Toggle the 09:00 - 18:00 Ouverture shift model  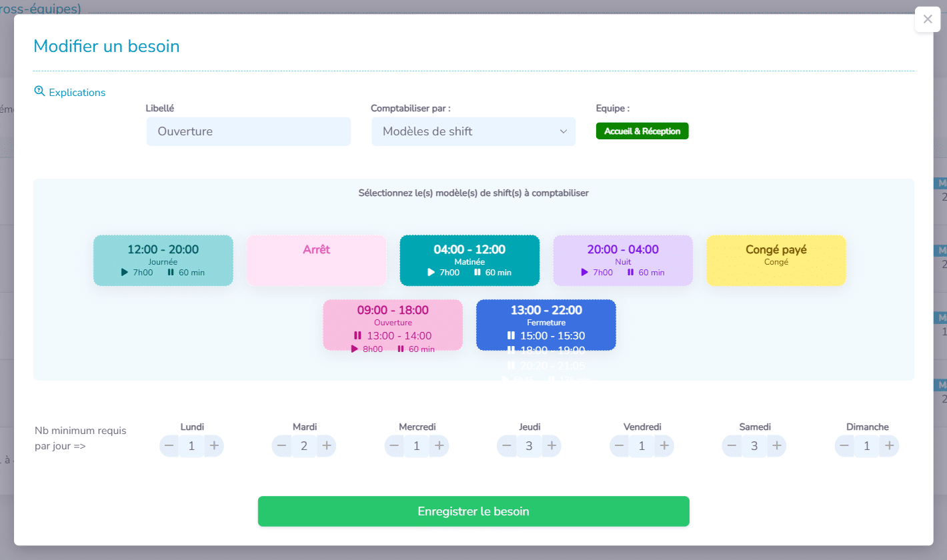(x=393, y=325)
